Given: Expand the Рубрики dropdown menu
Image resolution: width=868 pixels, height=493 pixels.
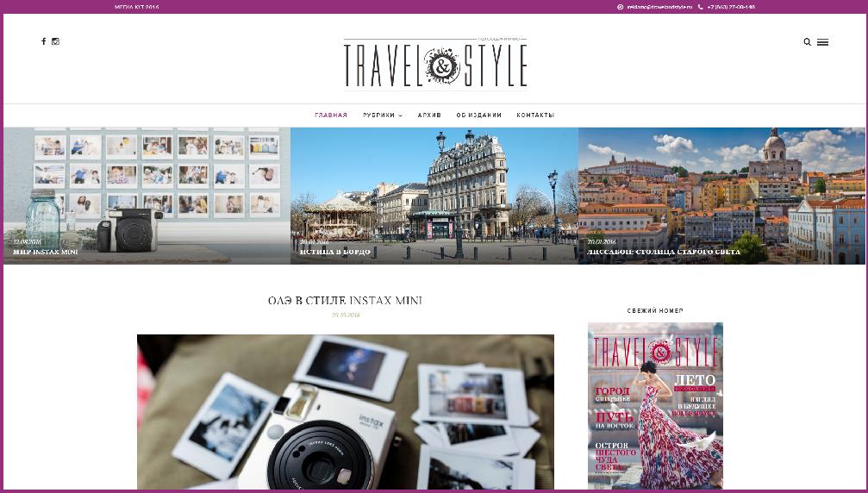Looking at the screenshot, I should (382, 115).
